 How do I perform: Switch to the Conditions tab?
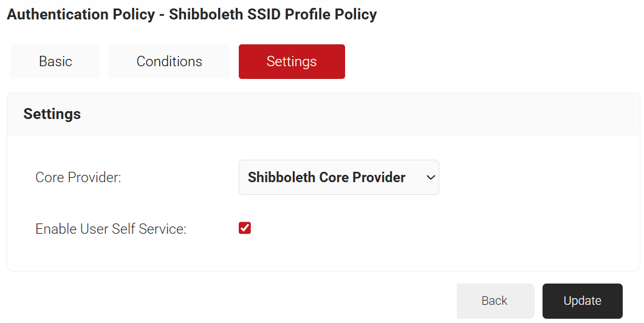(169, 61)
